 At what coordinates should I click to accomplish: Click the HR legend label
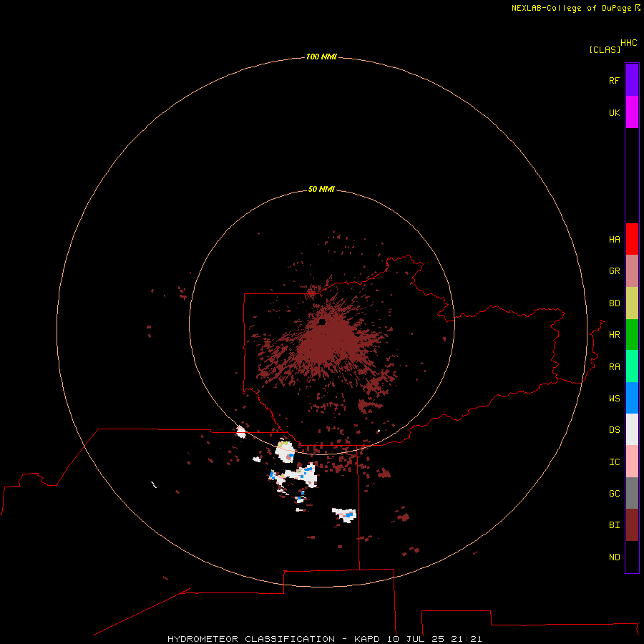pos(614,335)
